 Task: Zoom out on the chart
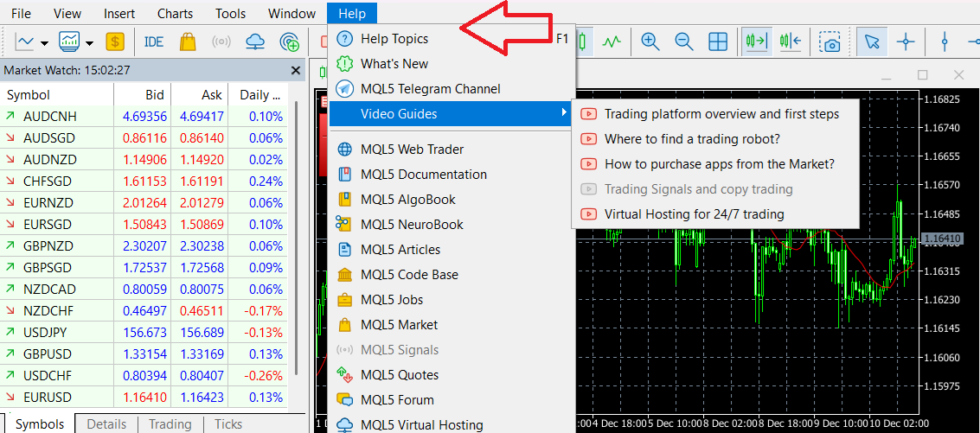coord(684,41)
